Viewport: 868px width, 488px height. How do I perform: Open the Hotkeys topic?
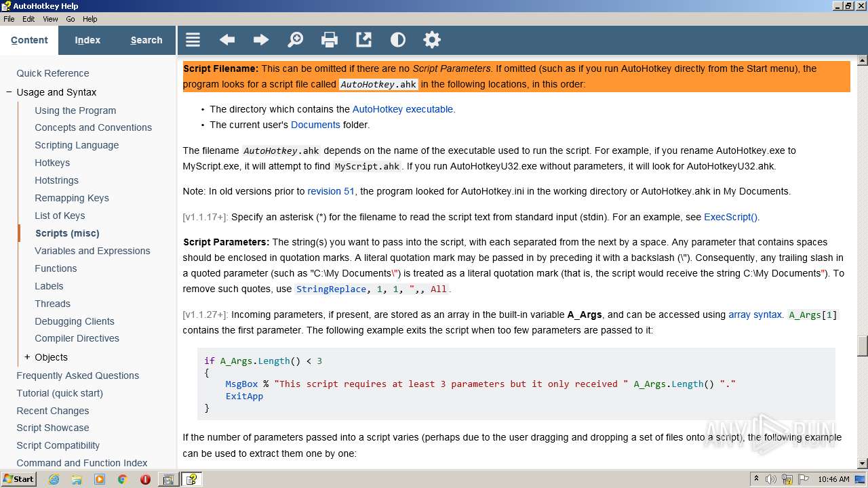[x=52, y=163]
